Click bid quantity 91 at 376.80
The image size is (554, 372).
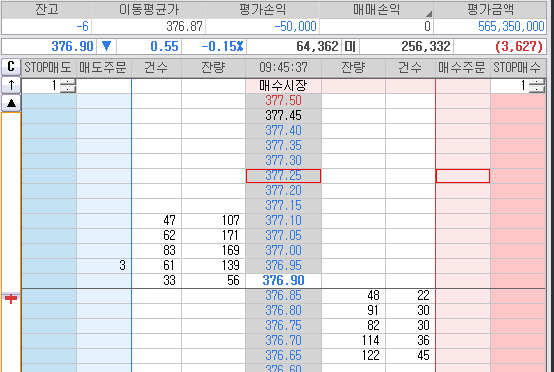[353, 311]
